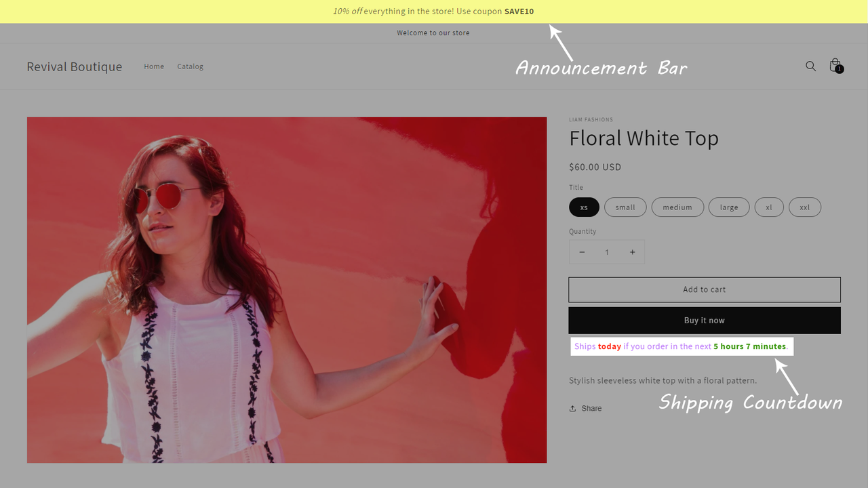Click inside the quantity input field
The width and height of the screenshot is (868, 488).
pos(607,251)
